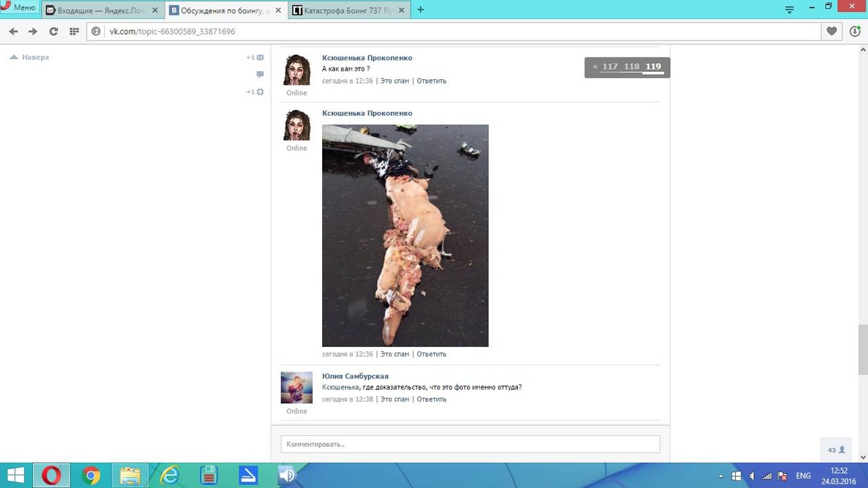
Task: Mark the 12:36 photo post with Это спам
Action: coord(395,354)
